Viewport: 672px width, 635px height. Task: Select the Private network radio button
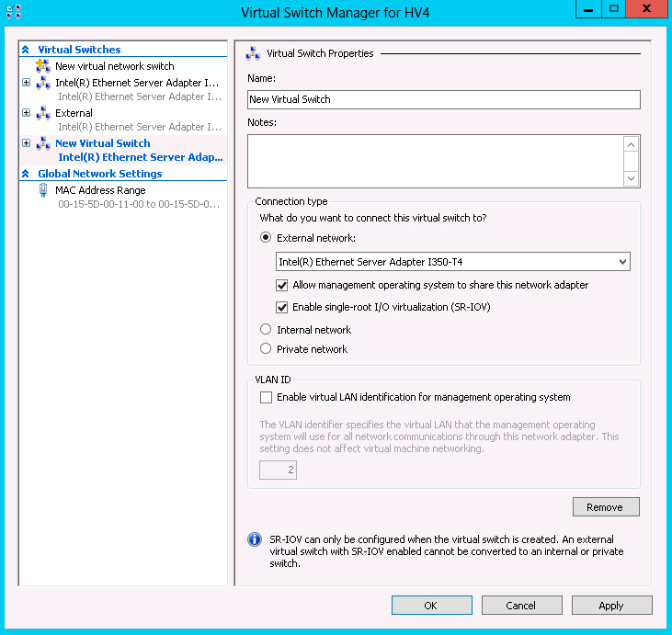tap(266, 348)
